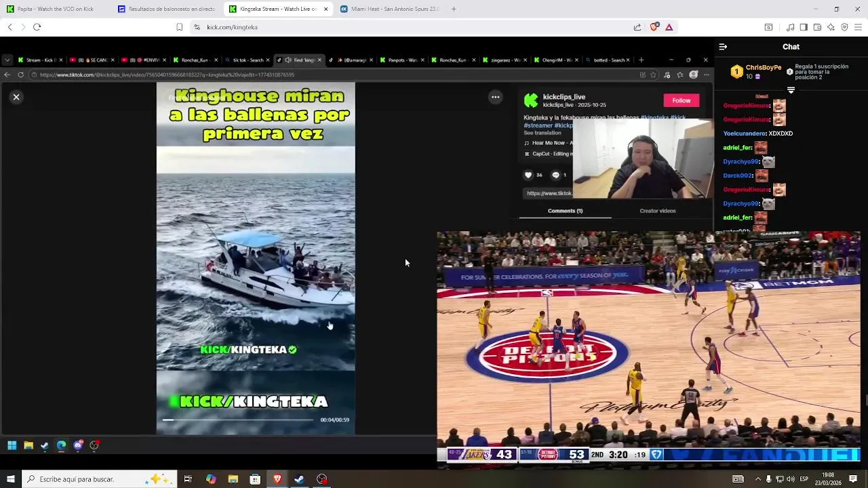Expand the gift leaderboard chevron in chat
The width and height of the screenshot is (868, 488).
coord(791,90)
